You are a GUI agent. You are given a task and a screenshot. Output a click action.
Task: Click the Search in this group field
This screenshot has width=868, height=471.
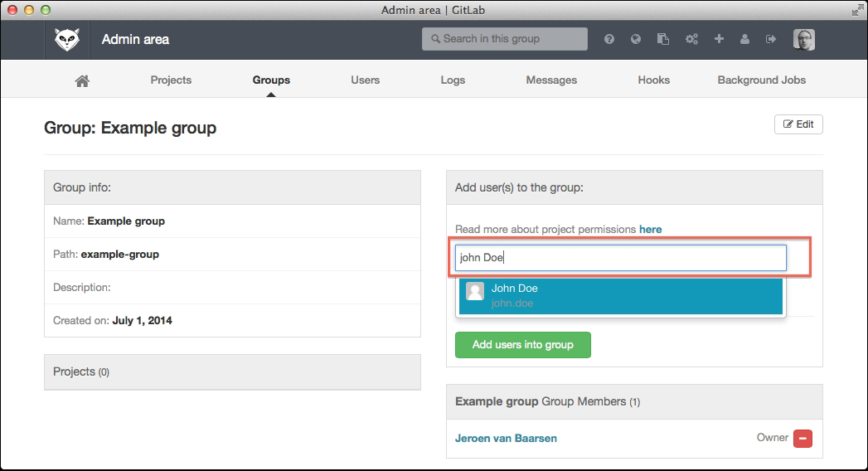pos(504,39)
